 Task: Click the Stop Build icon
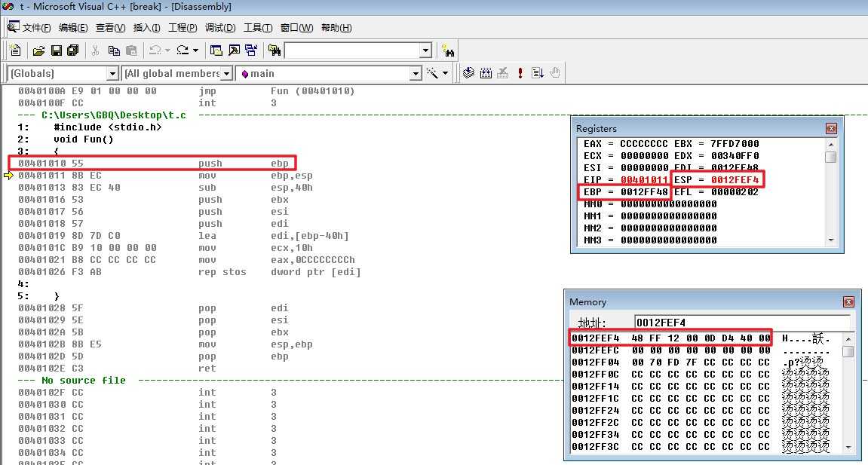pos(503,73)
